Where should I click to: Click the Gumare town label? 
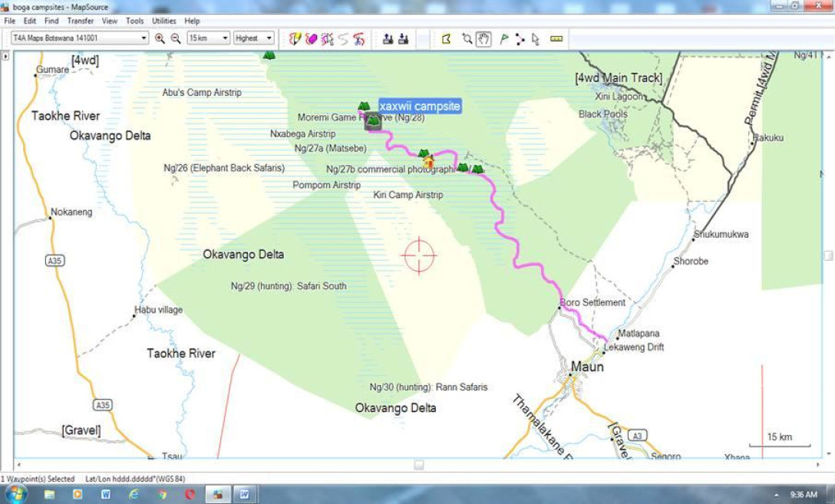pyautogui.click(x=52, y=70)
